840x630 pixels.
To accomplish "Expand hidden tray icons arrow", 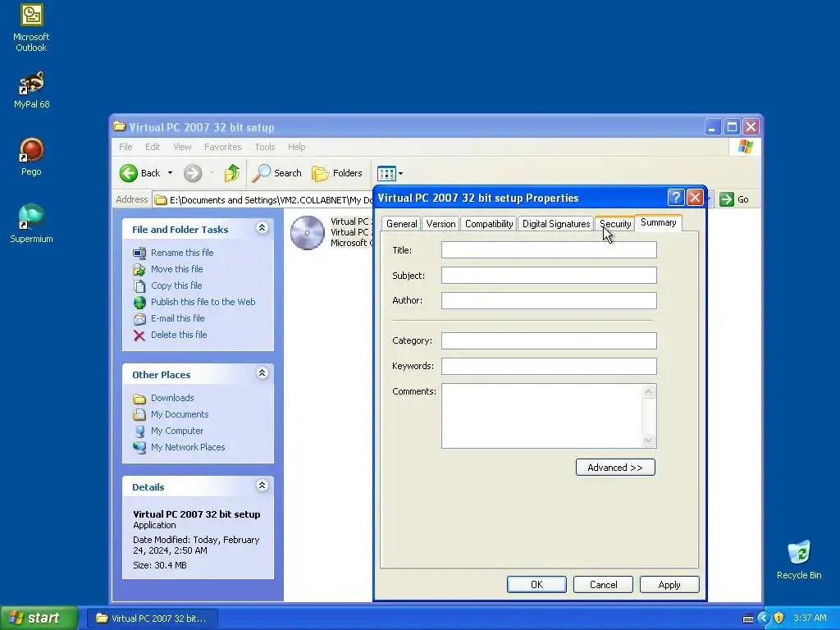I will pyautogui.click(x=764, y=618).
